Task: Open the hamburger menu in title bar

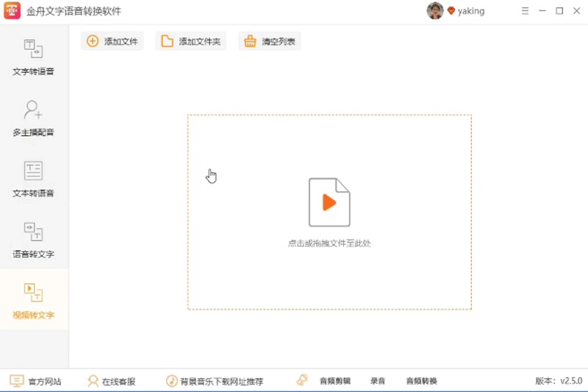Action: pos(526,11)
